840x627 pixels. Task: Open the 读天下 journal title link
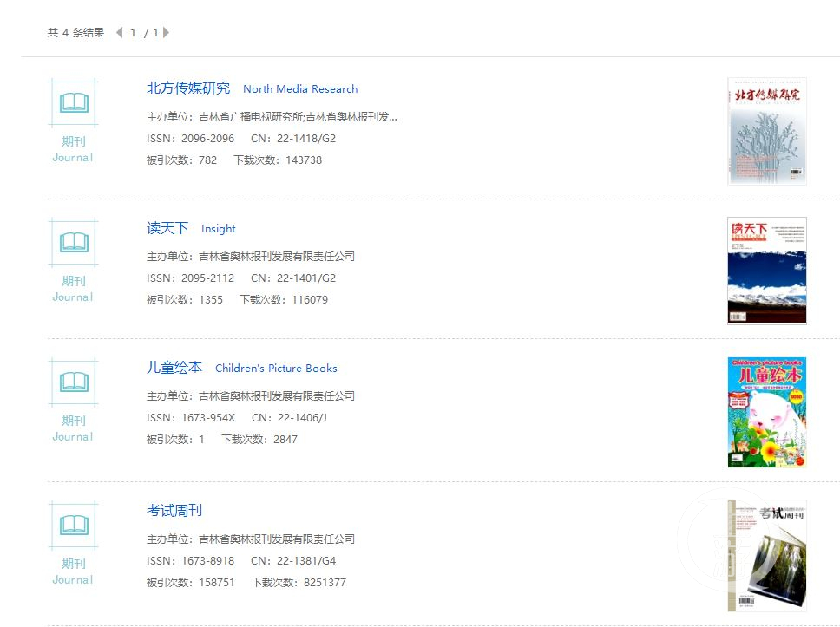(167, 228)
